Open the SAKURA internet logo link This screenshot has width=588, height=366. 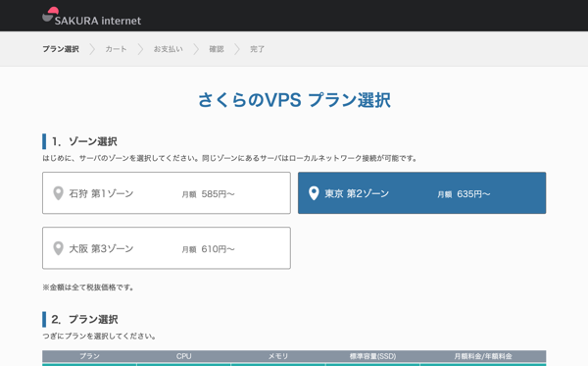click(x=91, y=16)
